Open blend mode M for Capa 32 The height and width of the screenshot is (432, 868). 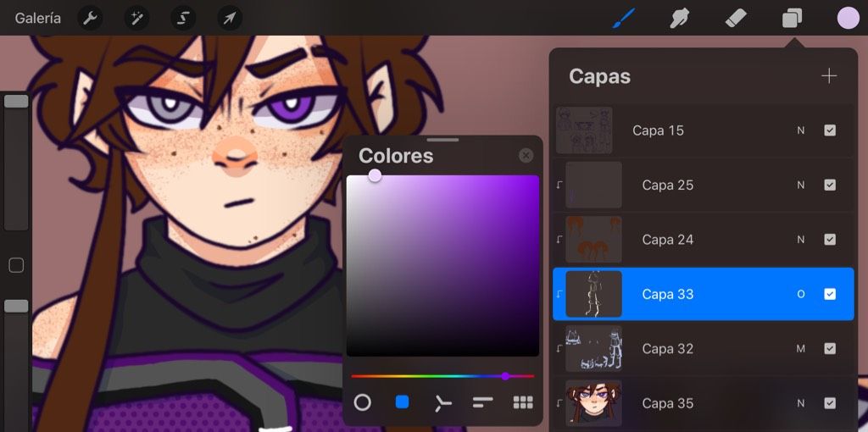(800, 349)
